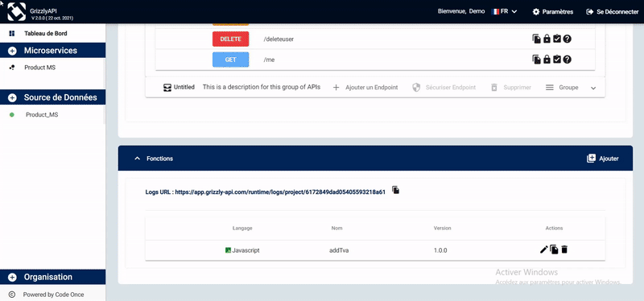Open Paramètres settings
The height and width of the screenshot is (301, 644).
(553, 12)
